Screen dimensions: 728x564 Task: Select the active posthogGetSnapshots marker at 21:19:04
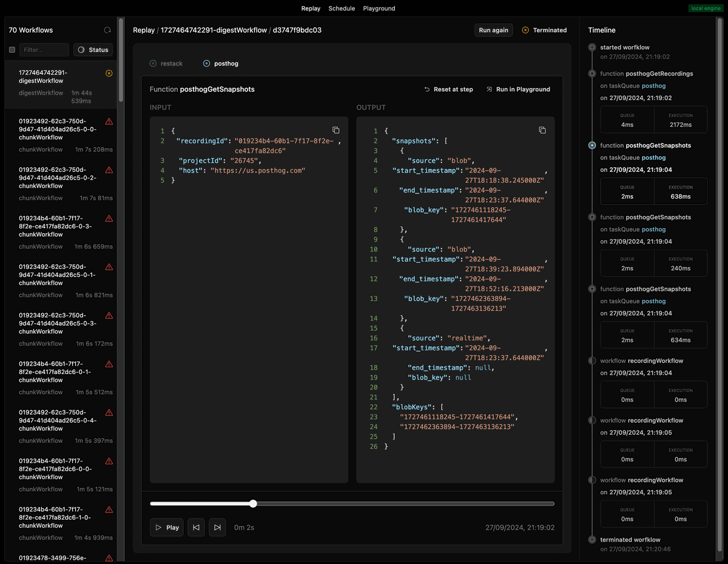click(x=592, y=145)
